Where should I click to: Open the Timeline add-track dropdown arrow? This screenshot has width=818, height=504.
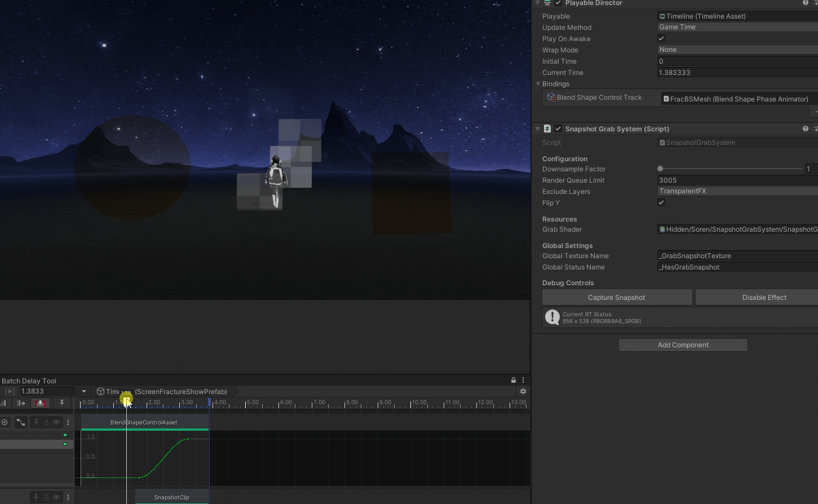pos(84,391)
